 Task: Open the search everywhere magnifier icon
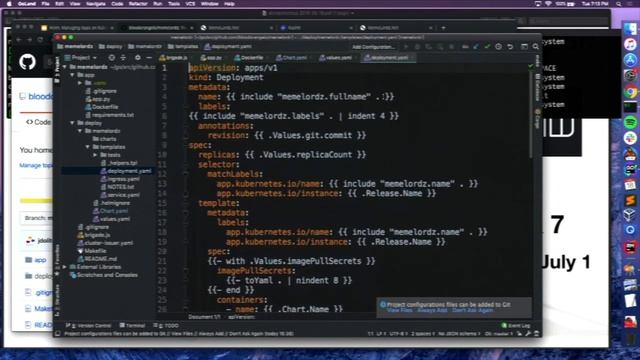click(536, 47)
